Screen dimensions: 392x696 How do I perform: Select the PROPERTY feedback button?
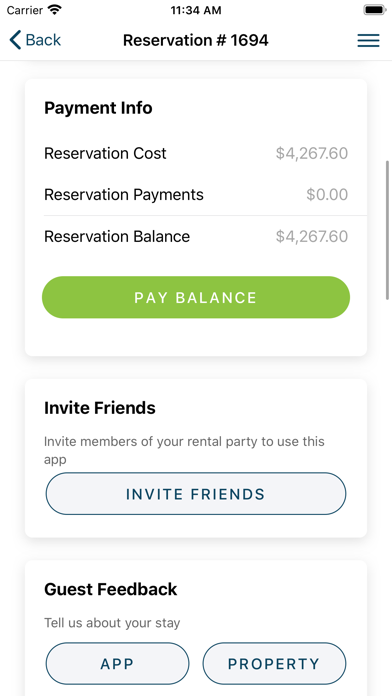click(x=274, y=664)
